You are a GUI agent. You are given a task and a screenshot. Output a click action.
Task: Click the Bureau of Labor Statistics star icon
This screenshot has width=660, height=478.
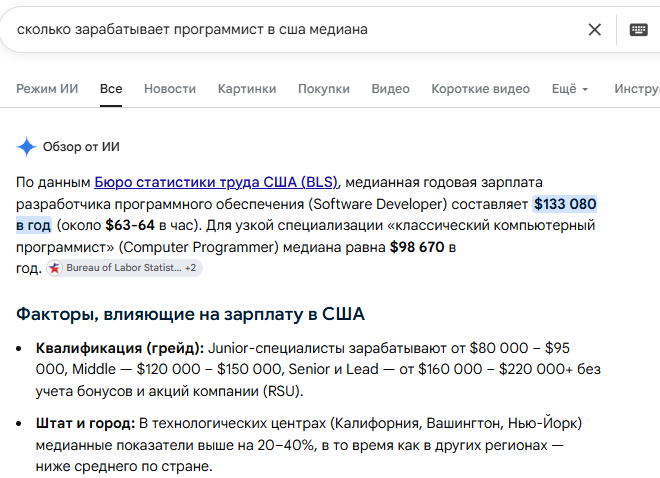[x=54, y=268]
